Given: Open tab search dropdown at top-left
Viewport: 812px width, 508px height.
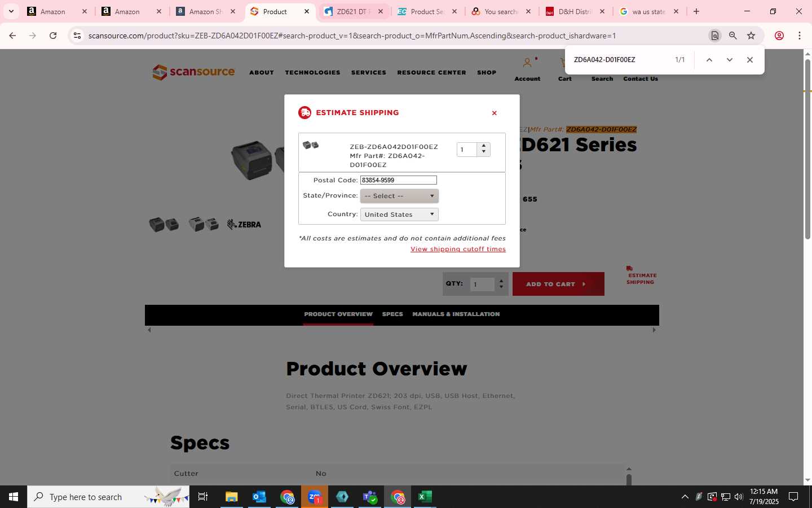Looking at the screenshot, I should click(x=11, y=11).
